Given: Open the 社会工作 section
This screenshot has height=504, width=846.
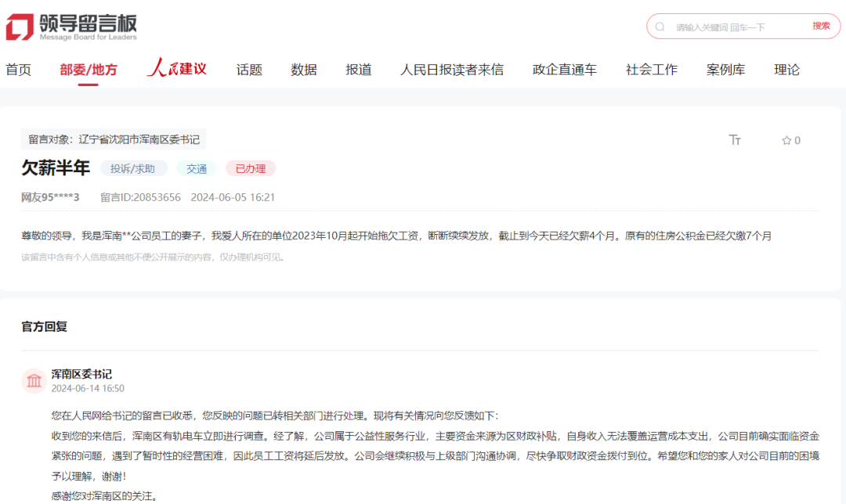Looking at the screenshot, I should [652, 70].
